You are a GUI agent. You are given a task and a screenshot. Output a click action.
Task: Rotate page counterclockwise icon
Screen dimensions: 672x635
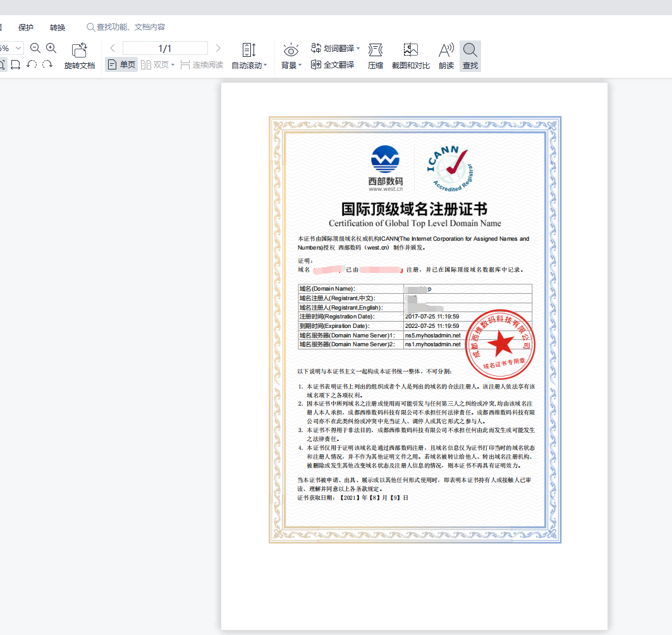(x=32, y=64)
